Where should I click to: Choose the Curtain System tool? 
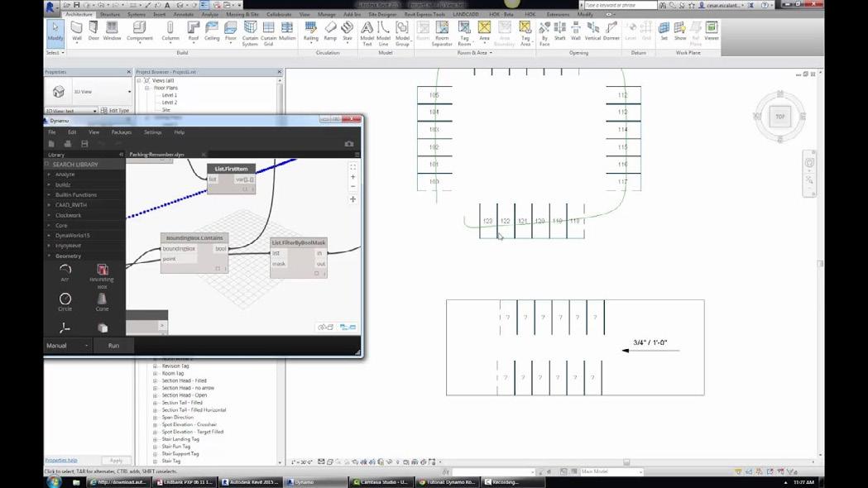[x=250, y=34]
